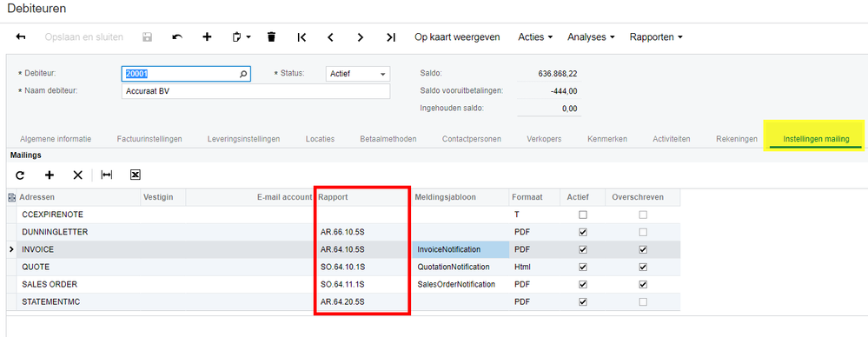Refresh the Mailings grid
Image resolution: width=868 pixels, height=337 pixels.
pos(20,175)
